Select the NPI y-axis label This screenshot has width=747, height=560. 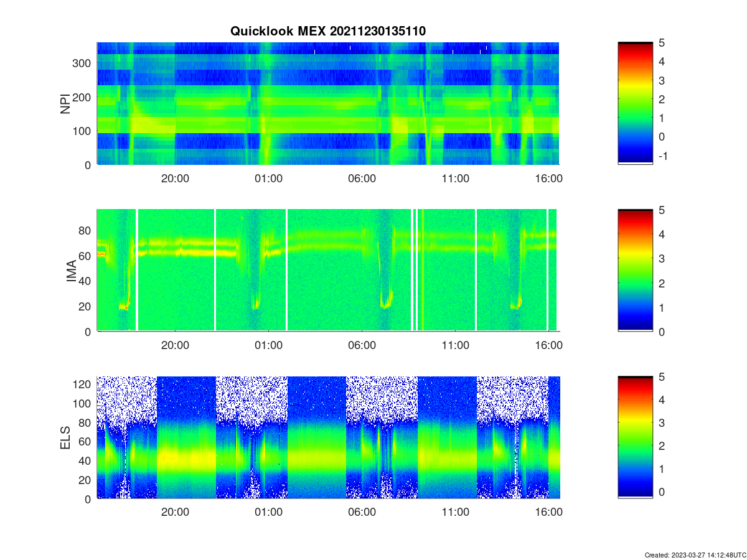click(65, 103)
